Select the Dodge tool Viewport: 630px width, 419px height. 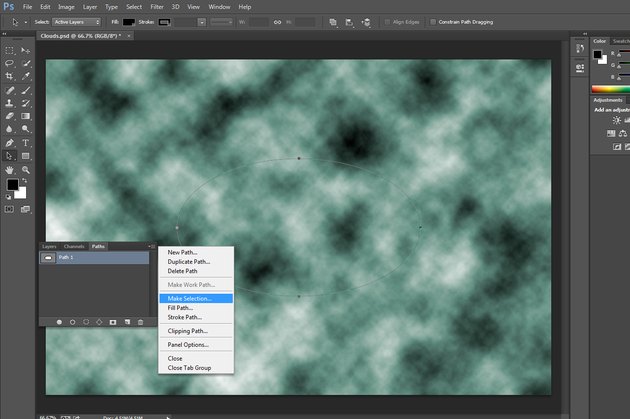25,129
